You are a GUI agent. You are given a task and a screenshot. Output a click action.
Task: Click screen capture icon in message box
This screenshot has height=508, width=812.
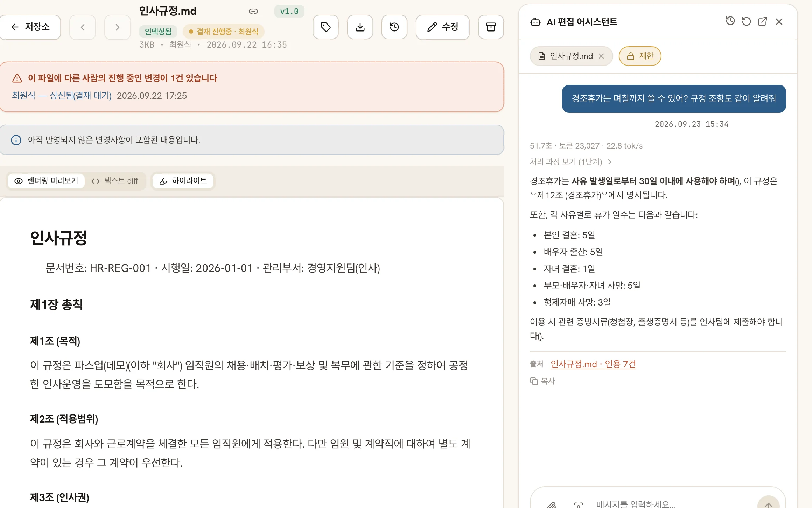click(x=579, y=504)
